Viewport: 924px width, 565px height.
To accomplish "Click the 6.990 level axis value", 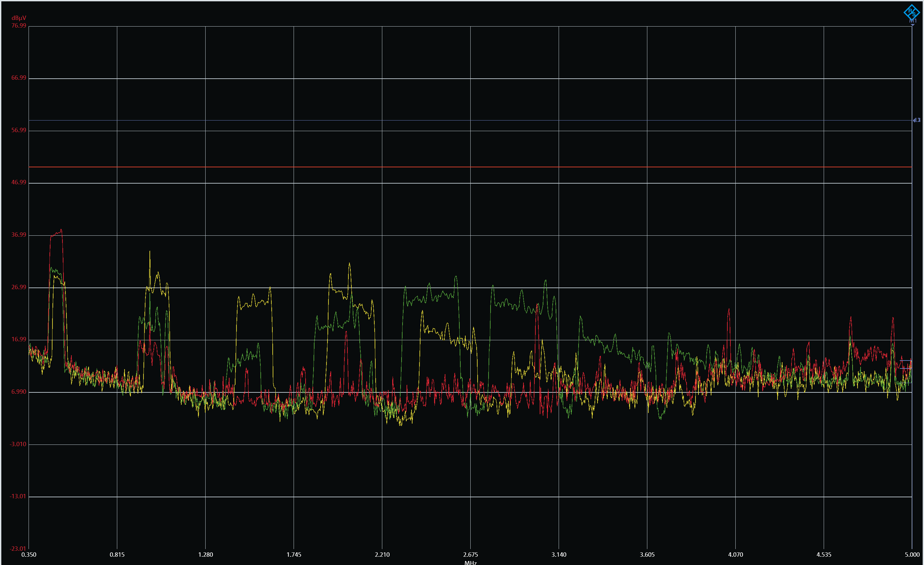I will (x=19, y=392).
